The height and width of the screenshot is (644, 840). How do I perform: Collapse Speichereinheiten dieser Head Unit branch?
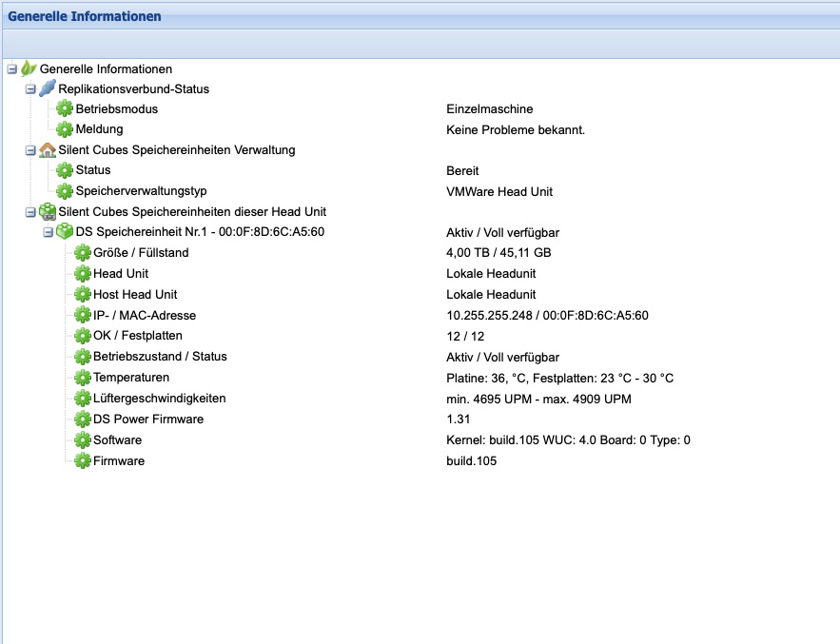[x=30, y=211]
